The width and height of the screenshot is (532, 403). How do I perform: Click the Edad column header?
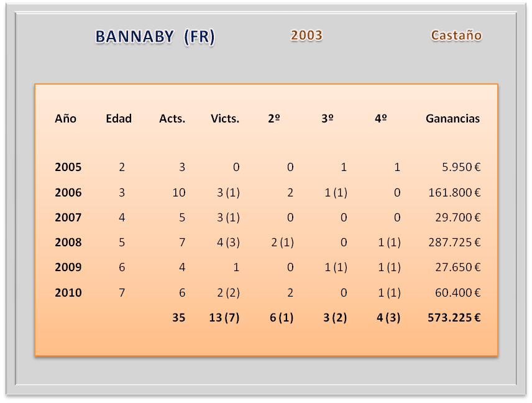pos(119,118)
